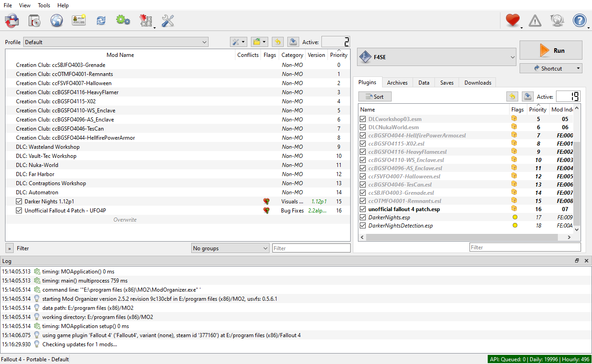Click the first toolbar icon, Manage Instances

[12, 20]
